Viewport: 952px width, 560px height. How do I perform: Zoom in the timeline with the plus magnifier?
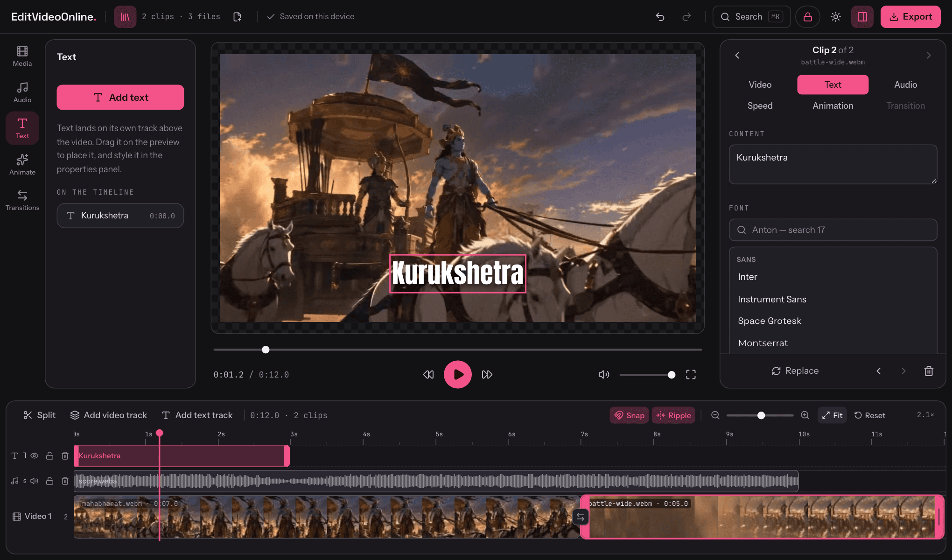(x=805, y=415)
